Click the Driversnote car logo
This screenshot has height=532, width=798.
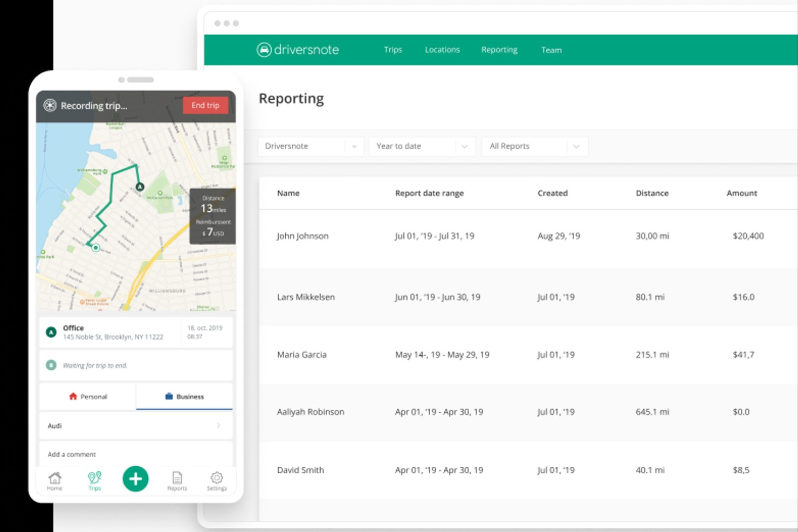pyautogui.click(x=264, y=49)
